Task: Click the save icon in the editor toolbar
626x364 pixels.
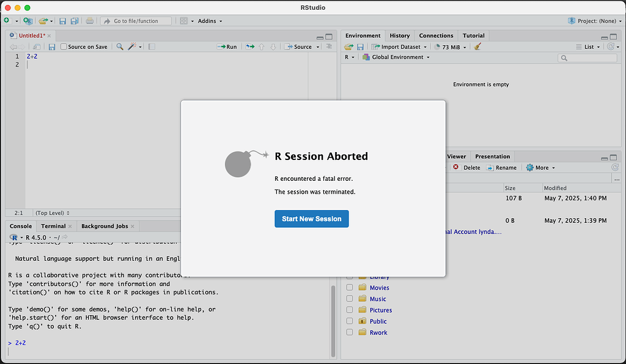Action: (x=52, y=46)
